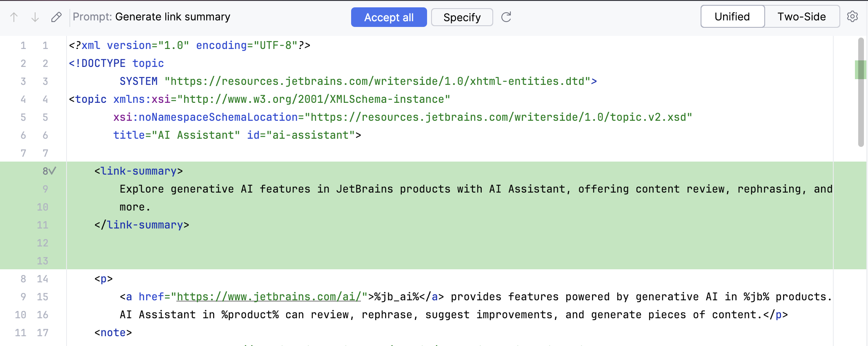Screen dimensions: 868x346
Task: Click the <note> tag line
Action: [113, 333]
